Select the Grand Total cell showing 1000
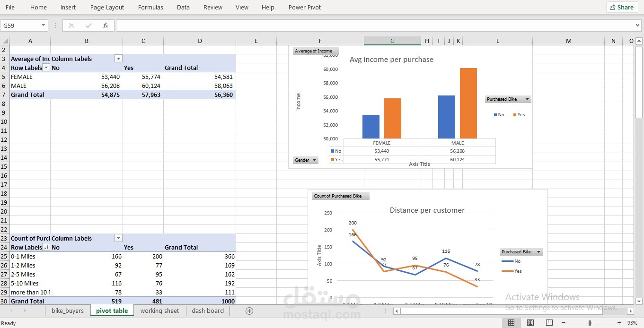The image size is (644, 328). [200, 301]
